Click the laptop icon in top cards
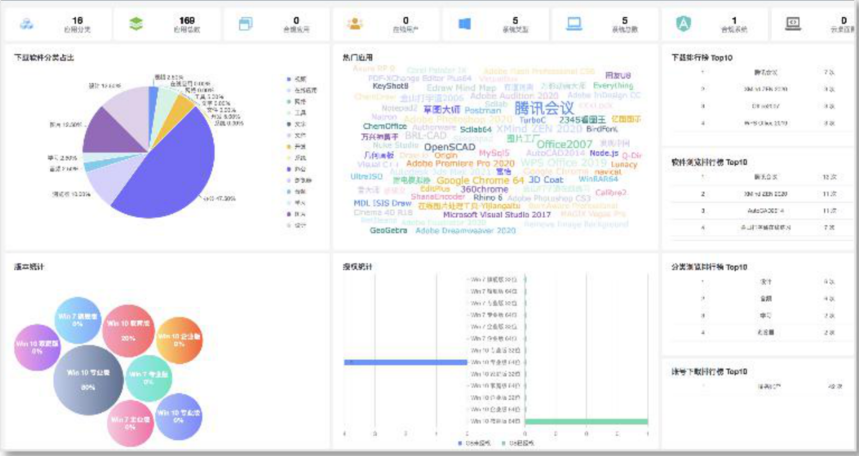This screenshot has height=456, width=859. pyautogui.click(x=574, y=24)
